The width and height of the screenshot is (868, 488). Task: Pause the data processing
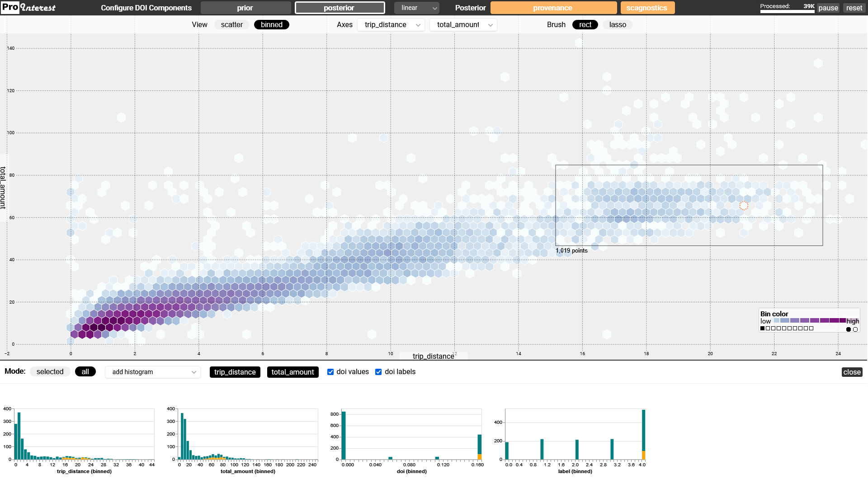[x=828, y=8]
